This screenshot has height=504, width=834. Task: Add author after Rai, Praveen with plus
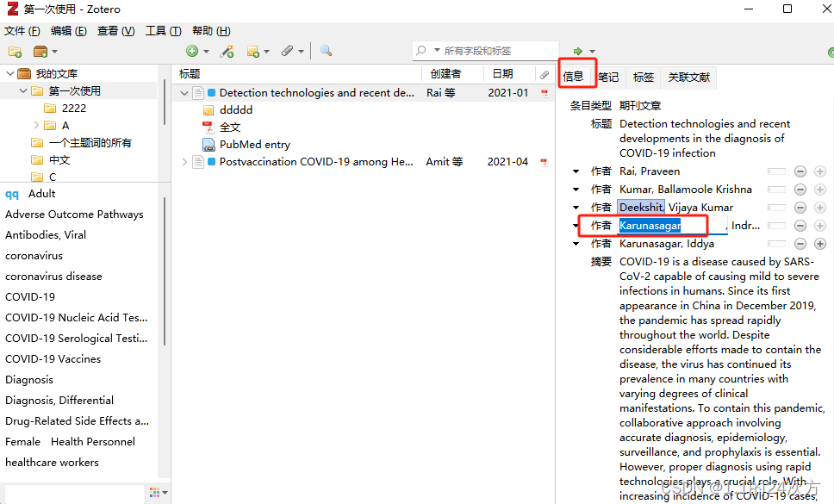click(x=820, y=171)
